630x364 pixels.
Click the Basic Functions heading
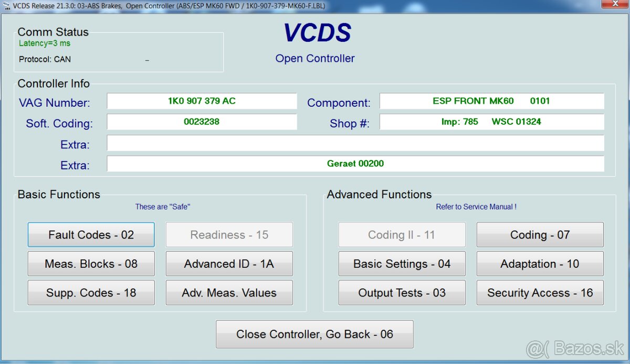(59, 194)
